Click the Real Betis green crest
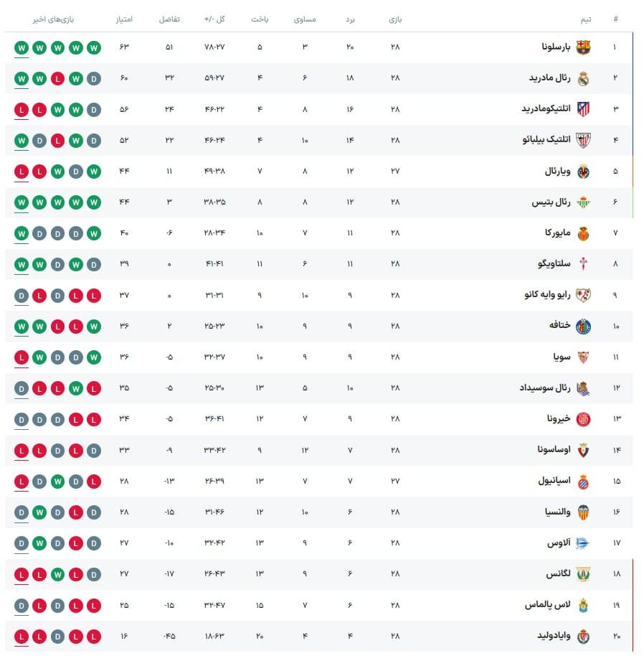This screenshot has height=666, width=644. pos(583,202)
